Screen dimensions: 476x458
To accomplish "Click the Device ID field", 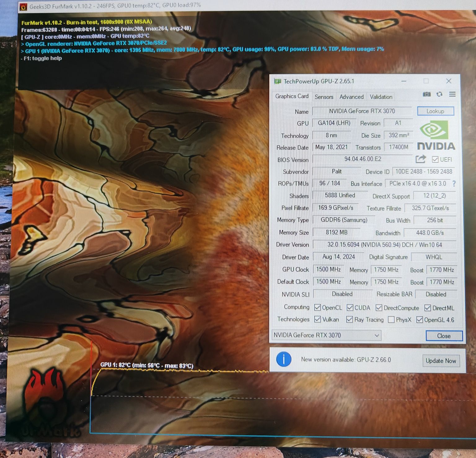I will 424,171.
